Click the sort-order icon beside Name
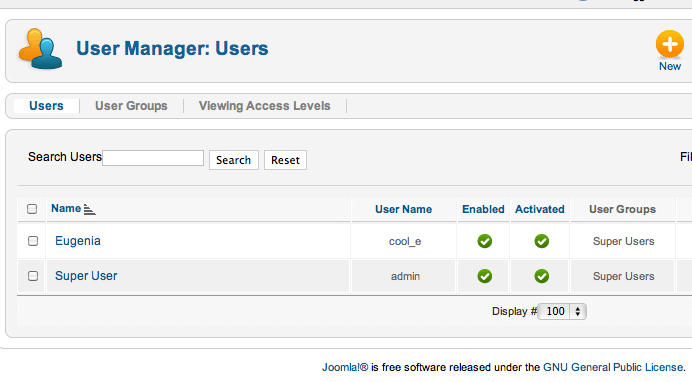The width and height of the screenshot is (692, 382). [x=89, y=210]
